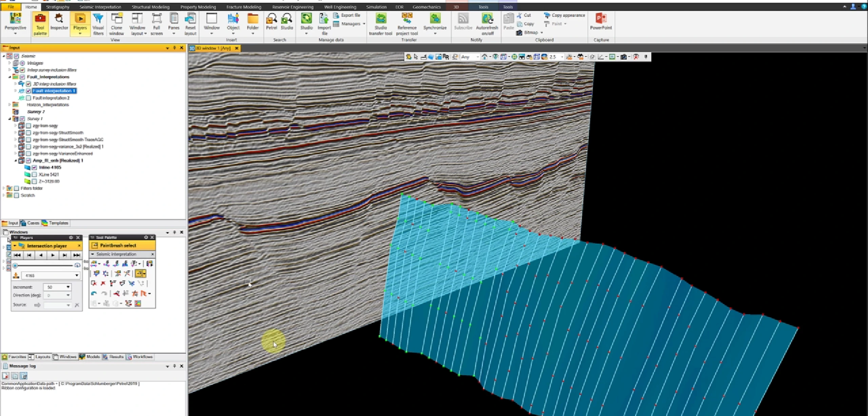Uncheck Fault interpretation 1 checkbox
This screenshot has width=868, height=416.
[x=28, y=91]
